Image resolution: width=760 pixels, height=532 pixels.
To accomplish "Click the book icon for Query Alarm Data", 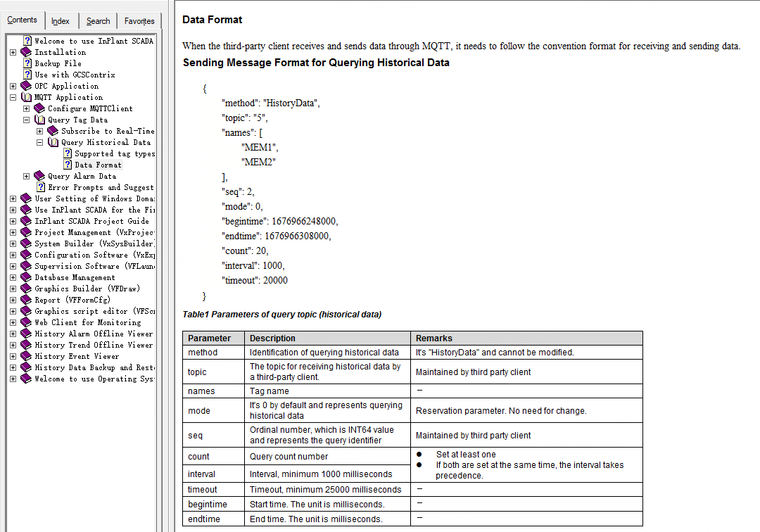I will (39, 176).
